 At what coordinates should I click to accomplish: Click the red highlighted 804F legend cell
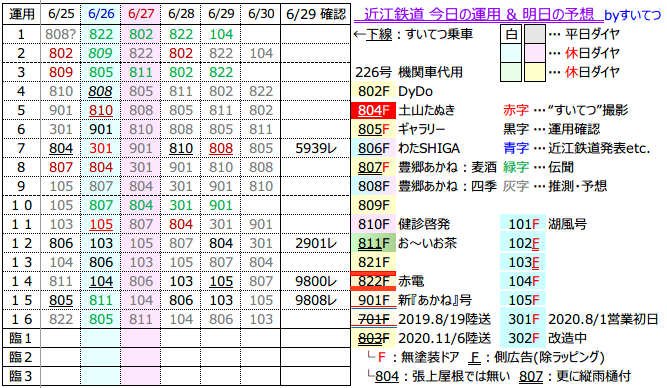tap(373, 110)
